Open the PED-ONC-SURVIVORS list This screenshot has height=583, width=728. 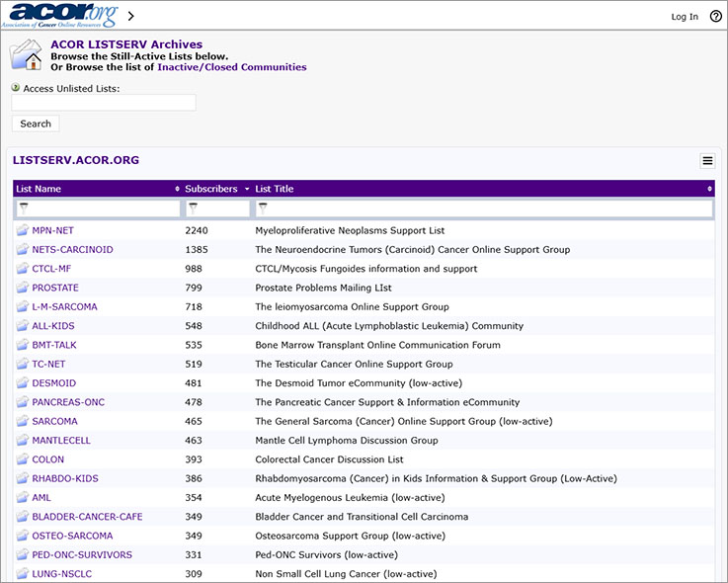pos(82,554)
